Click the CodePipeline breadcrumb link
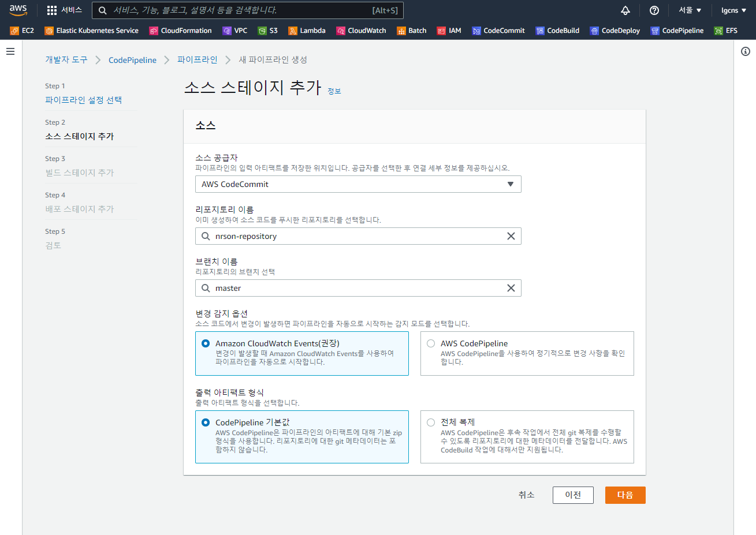 [x=132, y=60]
